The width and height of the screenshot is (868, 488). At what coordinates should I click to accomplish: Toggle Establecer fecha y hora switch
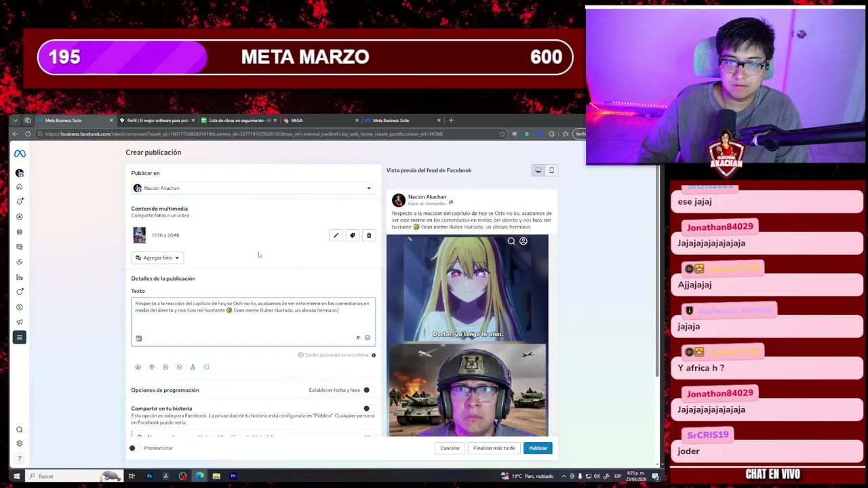368,390
